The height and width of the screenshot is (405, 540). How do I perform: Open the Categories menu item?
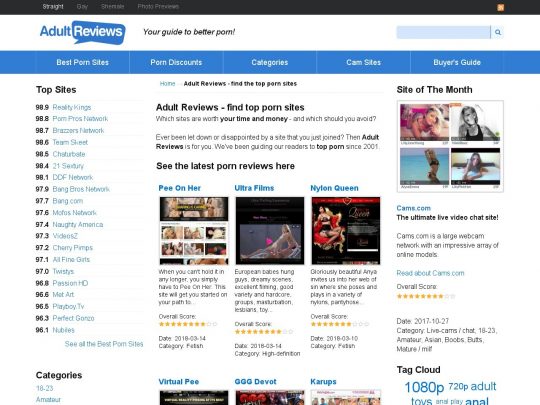point(270,62)
